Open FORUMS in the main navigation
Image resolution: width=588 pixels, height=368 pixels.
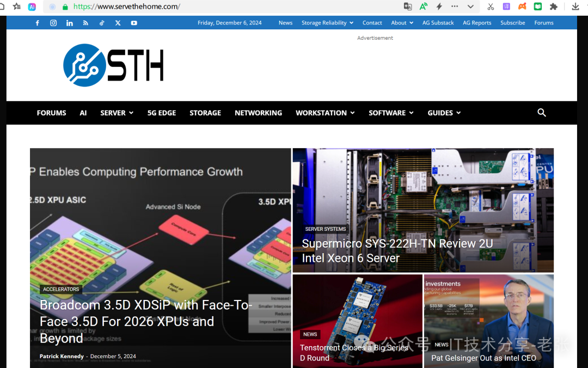point(51,113)
